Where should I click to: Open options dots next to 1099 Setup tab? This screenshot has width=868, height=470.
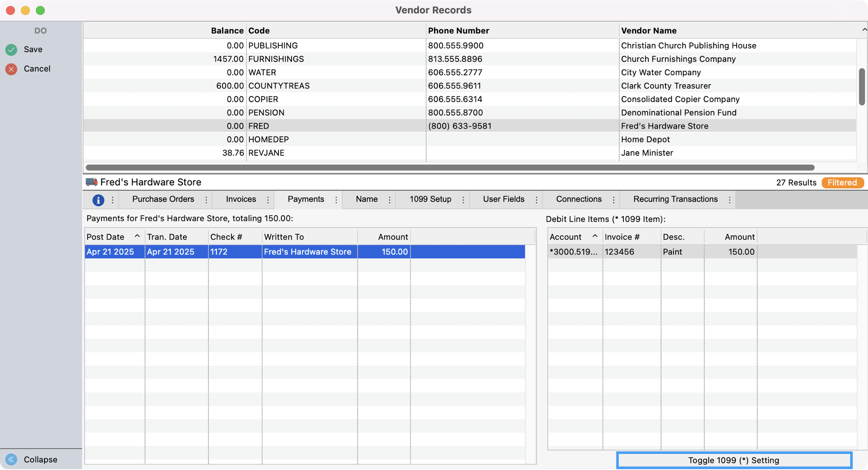coord(463,200)
